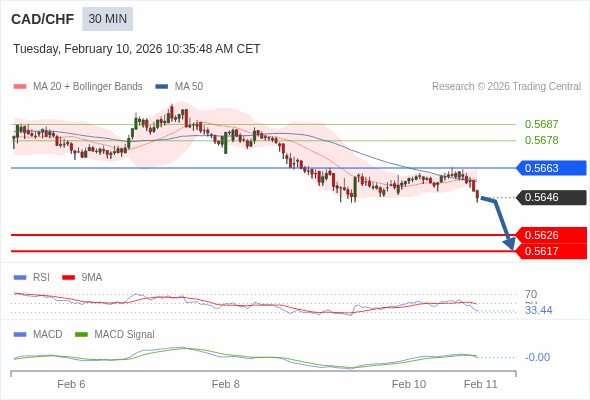This screenshot has height=400, width=590.
Task: Click the MA 20 + Bollinger Bands legend swatch
Action: pos(20,87)
